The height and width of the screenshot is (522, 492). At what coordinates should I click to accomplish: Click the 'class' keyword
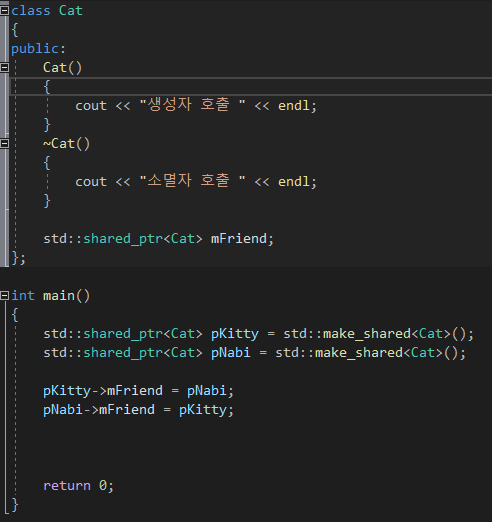tap(31, 11)
